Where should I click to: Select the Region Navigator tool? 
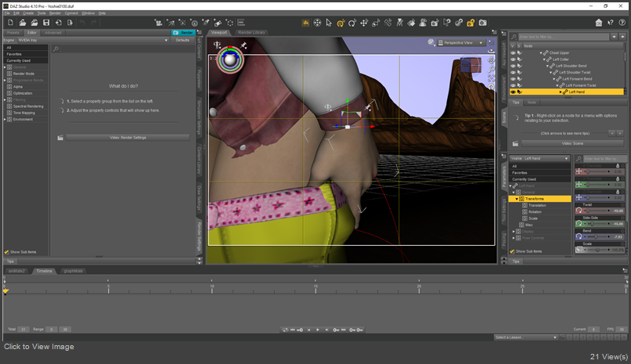pos(423,23)
